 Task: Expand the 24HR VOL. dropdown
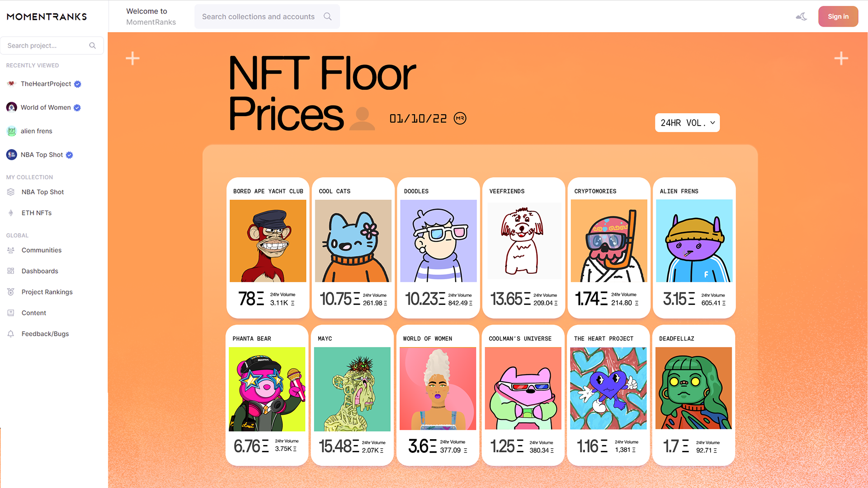point(687,123)
